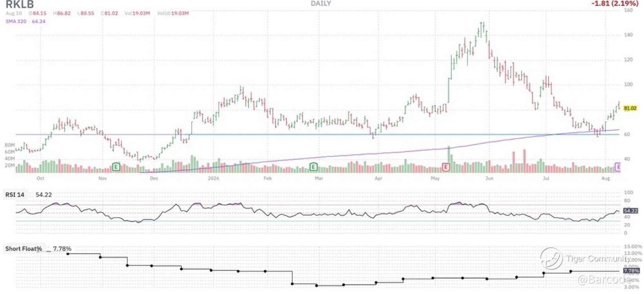Click the Jul label on time axis

(546, 178)
